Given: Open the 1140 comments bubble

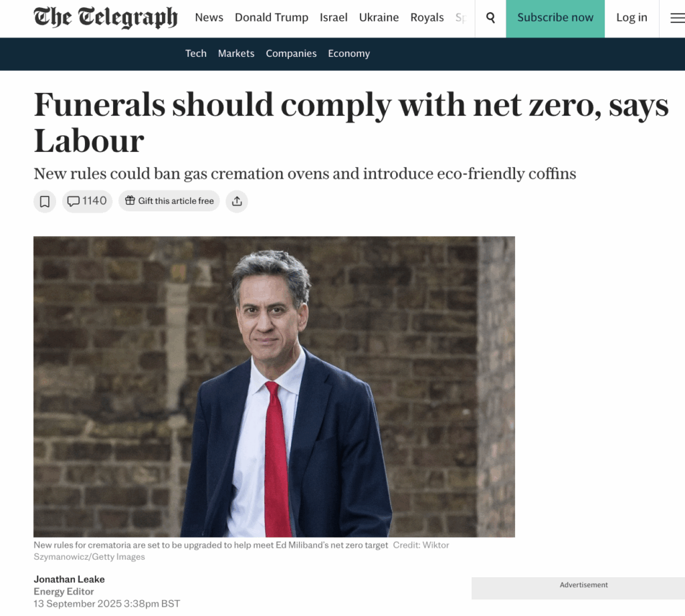Looking at the screenshot, I should click(x=88, y=201).
